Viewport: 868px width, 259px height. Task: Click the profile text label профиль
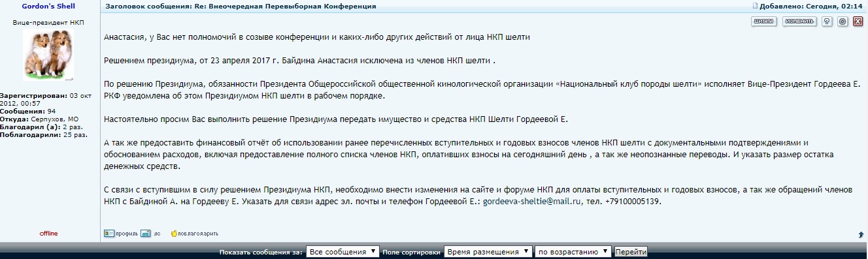tap(127, 233)
